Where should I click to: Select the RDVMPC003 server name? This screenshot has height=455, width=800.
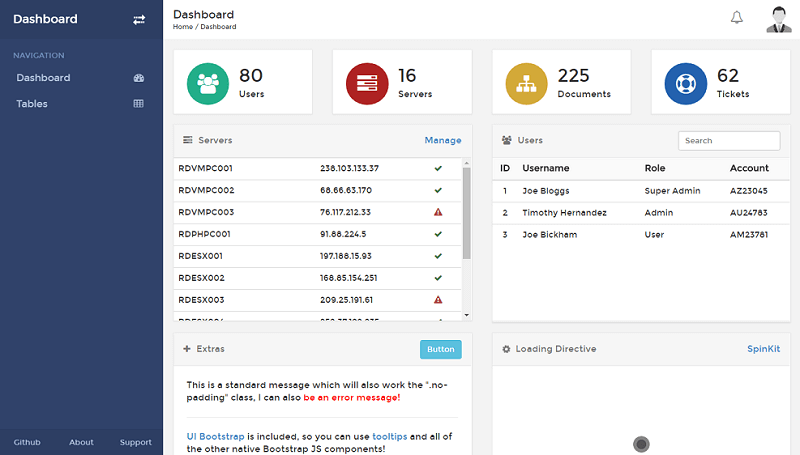pyautogui.click(x=206, y=212)
